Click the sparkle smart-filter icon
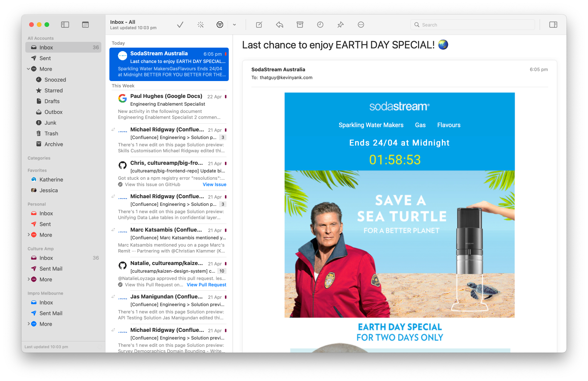This screenshot has height=381, width=588. pyautogui.click(x=200, y=25)
